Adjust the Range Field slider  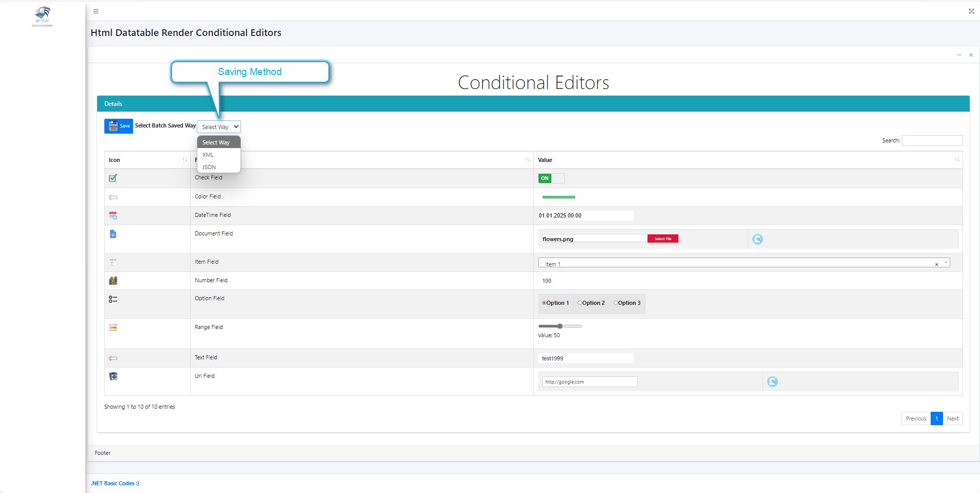(560, 326)
